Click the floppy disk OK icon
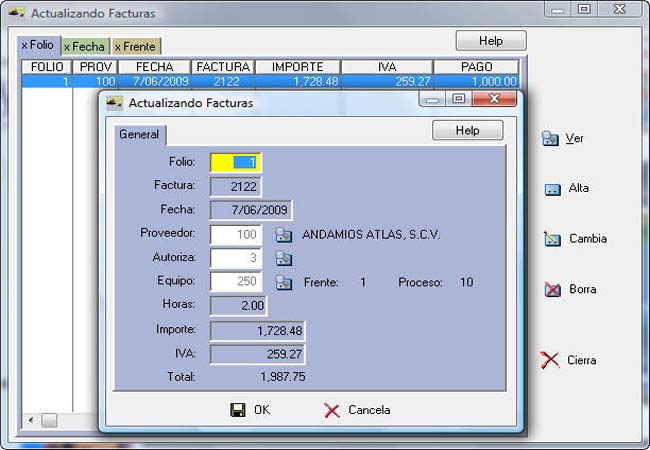 tap(238, 410)
